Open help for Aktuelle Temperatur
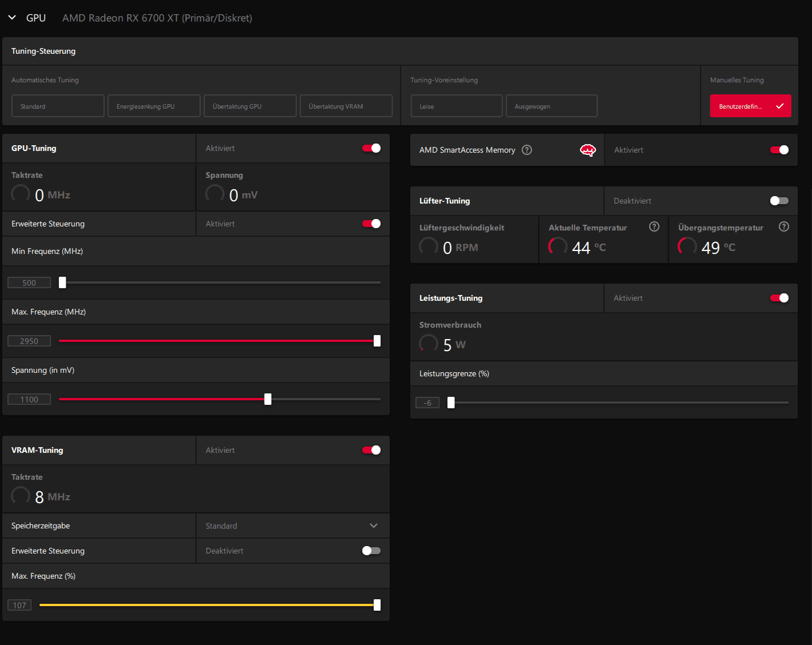 654,226
